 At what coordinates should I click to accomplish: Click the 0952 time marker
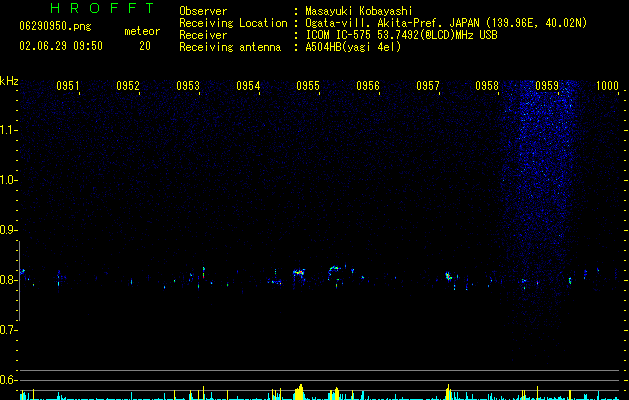pyautogui.click(x=128, y=86)
